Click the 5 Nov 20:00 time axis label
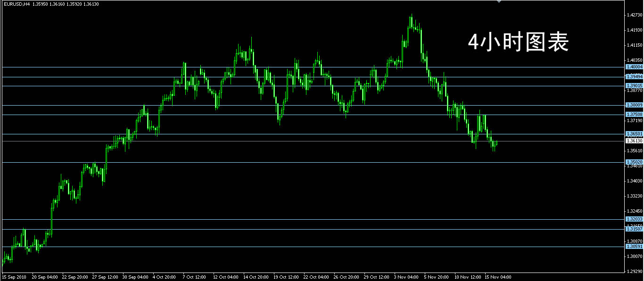 point(436,277)
